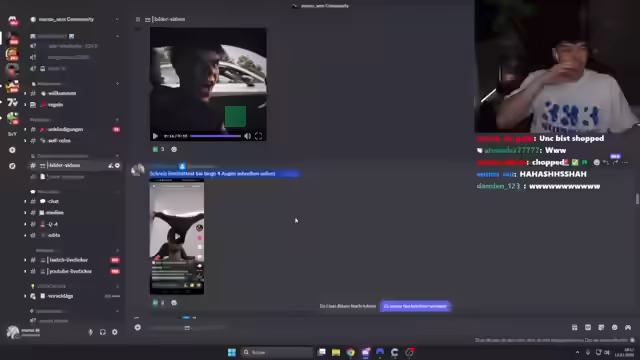Add reaction under the car video
Viewport: 640px width, 360px height.
click(174, 149)
